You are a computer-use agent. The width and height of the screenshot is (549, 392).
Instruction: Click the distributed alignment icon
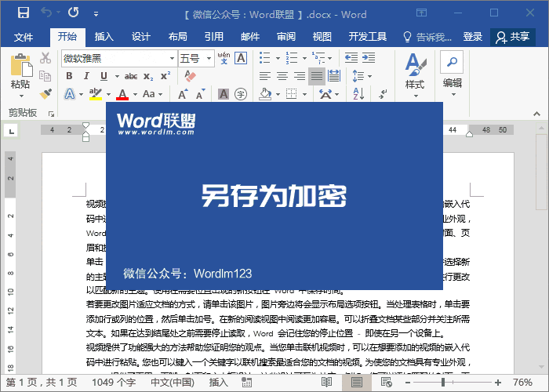point(334,76)
